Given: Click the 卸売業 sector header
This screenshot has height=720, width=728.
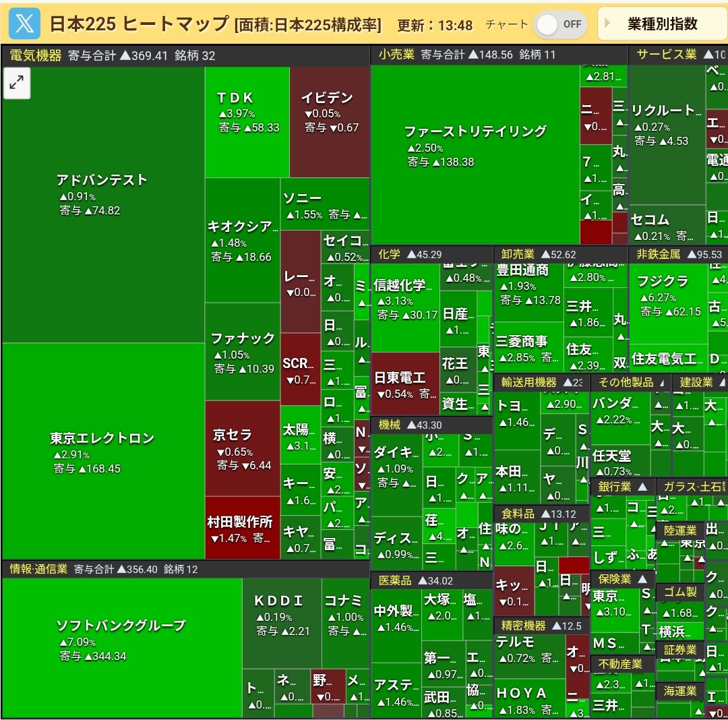Looking at the screenshot, I should tap(560, 254).
